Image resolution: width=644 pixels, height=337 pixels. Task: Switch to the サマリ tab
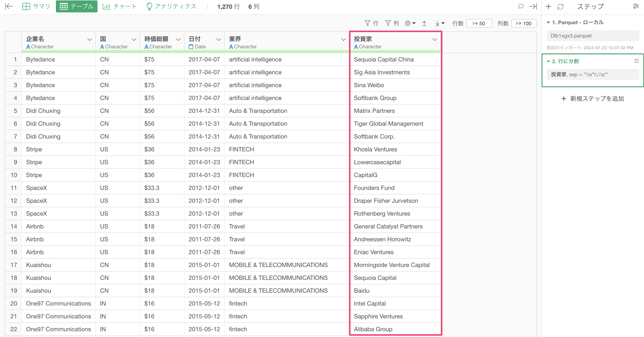pyautogui.click(x=36, y=6)
